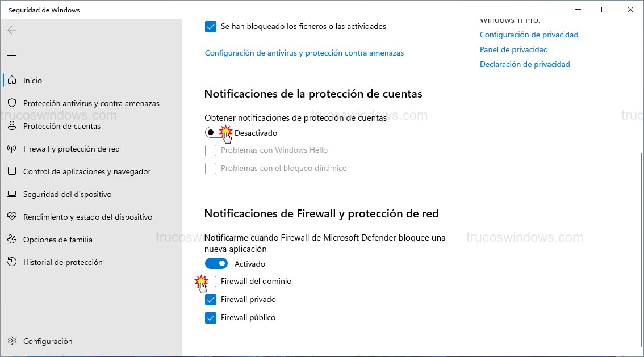The width and height of the screenshot is (644, 357).
Task: Open the Historial de protección section
Action: (64, 262)
